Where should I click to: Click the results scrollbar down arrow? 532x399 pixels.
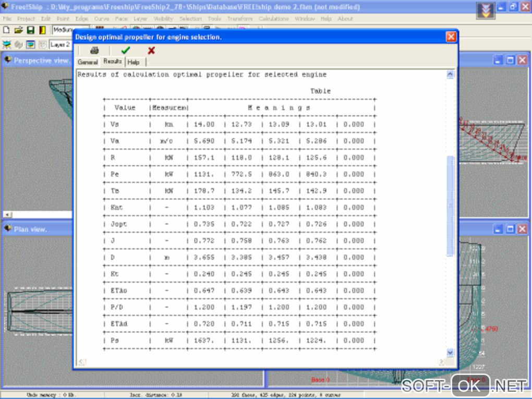450,353
